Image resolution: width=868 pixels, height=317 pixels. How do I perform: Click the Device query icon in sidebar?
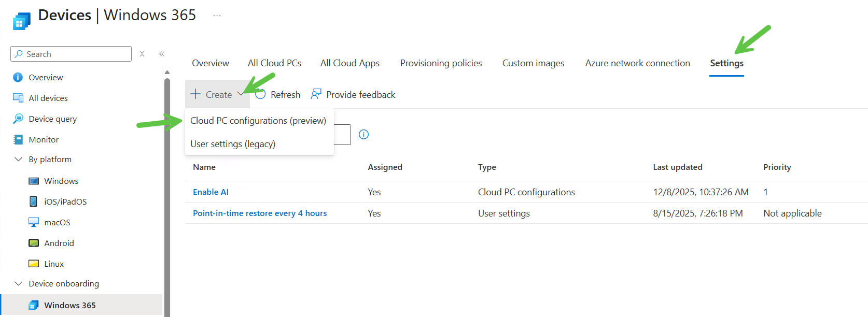(18, 119)
